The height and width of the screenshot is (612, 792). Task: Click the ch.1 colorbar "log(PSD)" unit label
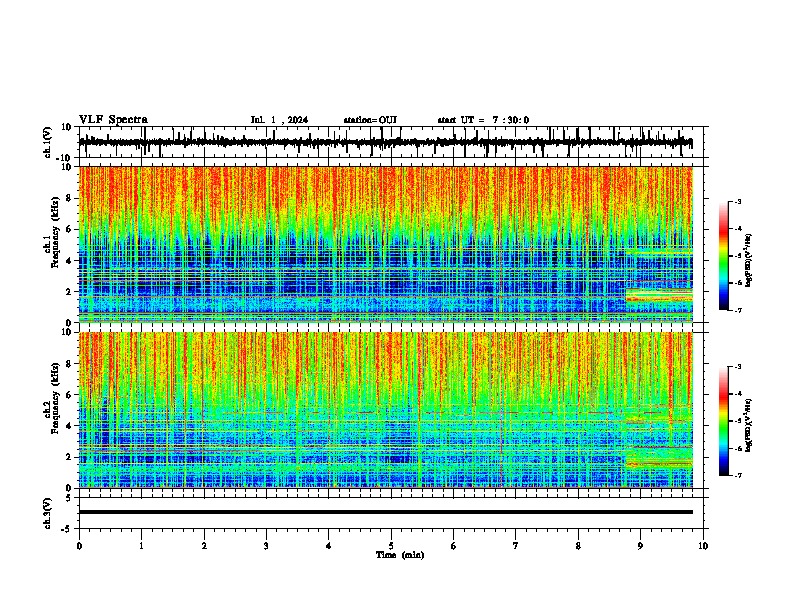pos(748,260)
